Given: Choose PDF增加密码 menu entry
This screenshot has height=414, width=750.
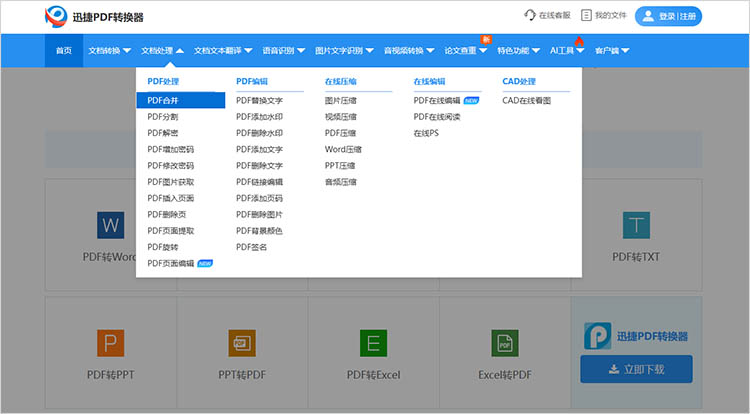Looking at the screenshot, I should (x=171, y=149).
